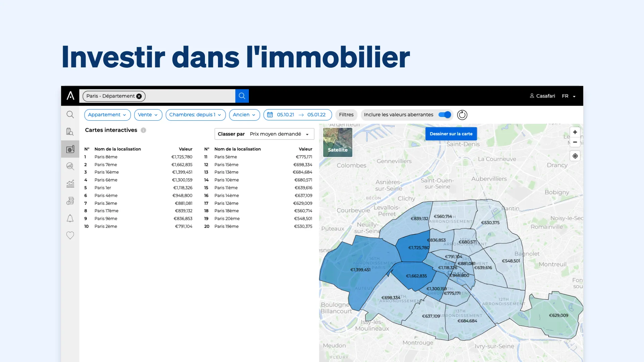Screen dimensions: 644x362
Task: Click Dessiner sur la carte button
Action: pyautogui.click(x=451, y=134)
